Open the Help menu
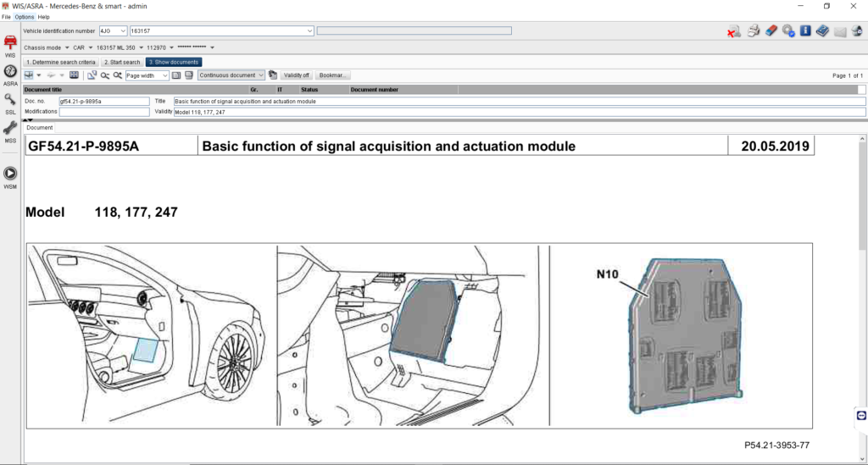Screen dimensions: 868x465 click(x=44, y=17)
